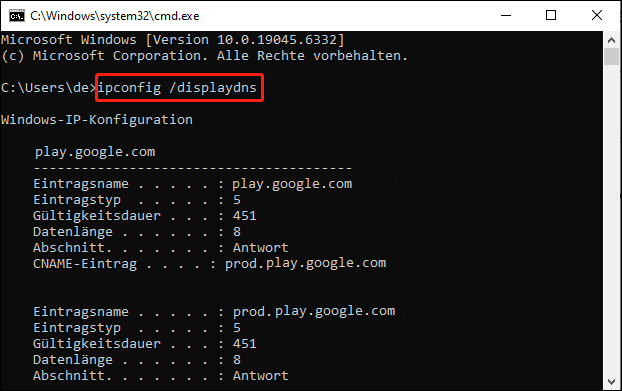Click the first Gültigkeitsdauer label
Screen dimensions: 622x391
(97, 216)
